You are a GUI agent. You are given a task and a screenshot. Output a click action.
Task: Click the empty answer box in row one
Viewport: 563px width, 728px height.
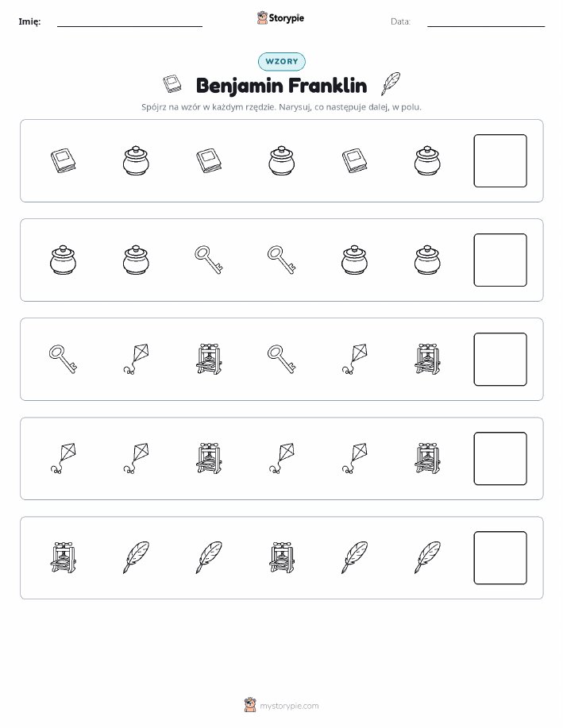(500, 160)
